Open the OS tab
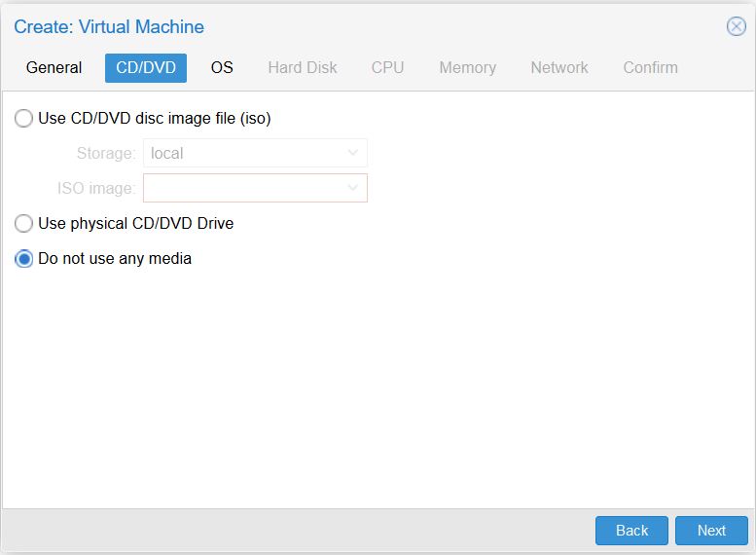The width and height of the screenshot is (756, 555). click(222, 67)
